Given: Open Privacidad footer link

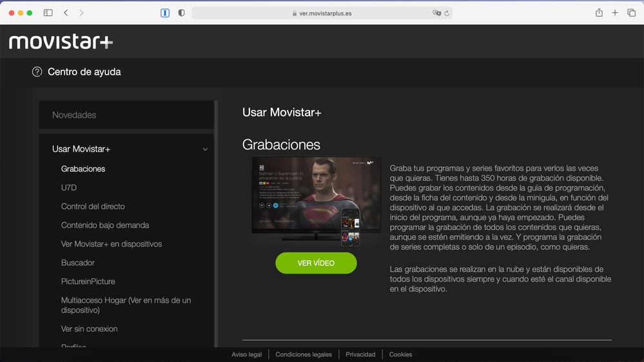Looking at the screenshot, I should click(x=360, y=354).
